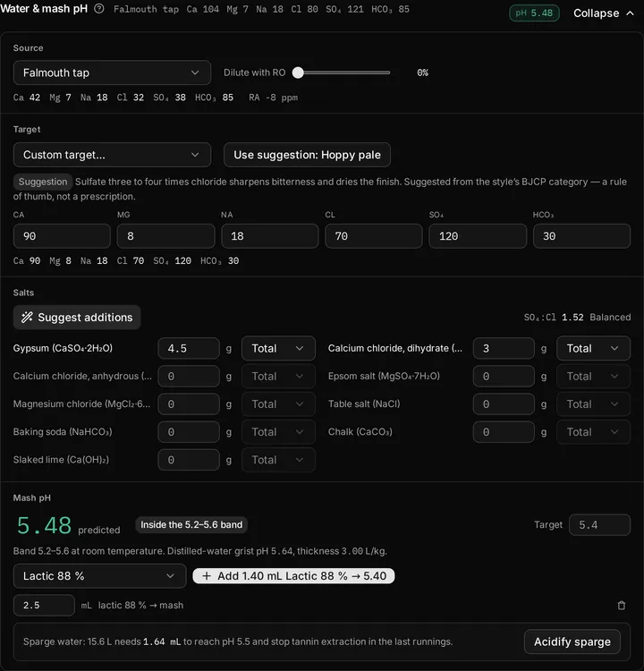Click the 0% dilution value
This screenshot has height=671, width=644.
(422, 72)
